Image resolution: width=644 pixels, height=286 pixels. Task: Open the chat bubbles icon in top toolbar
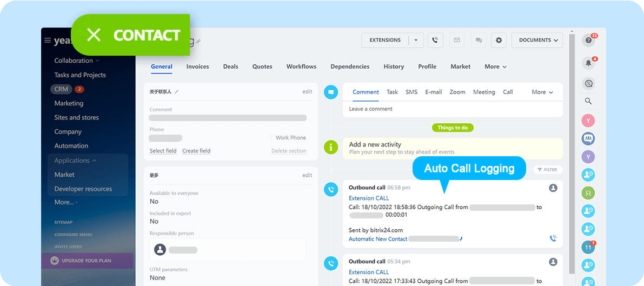tap(479, 40)
